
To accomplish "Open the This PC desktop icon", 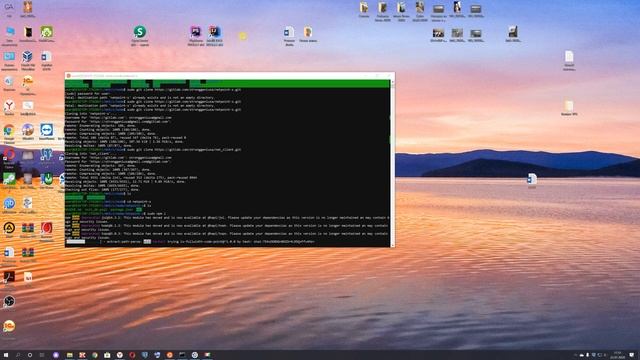I will [9, 32].
